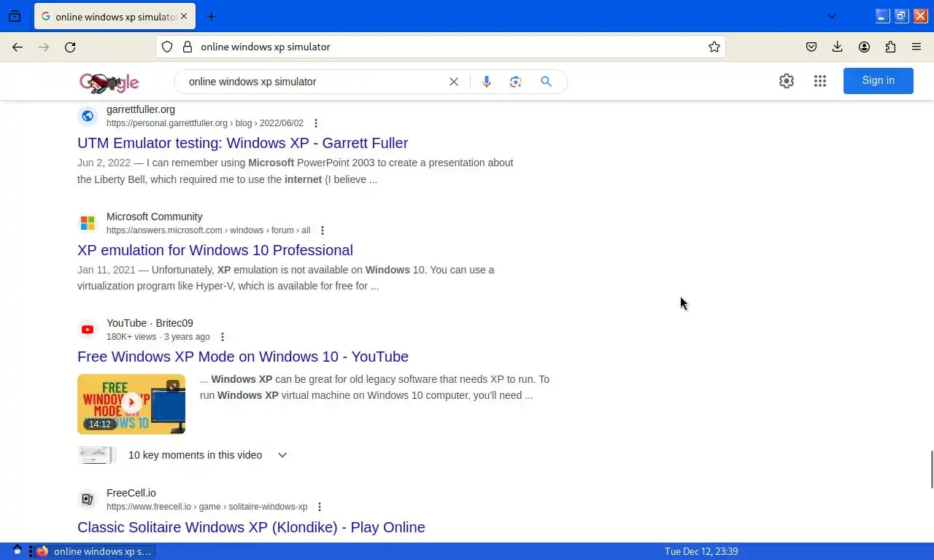Open XP emulation for Windows 10 Professional
Image resolution: width=934 pixels, height=560 pixels.
[215, 250]
